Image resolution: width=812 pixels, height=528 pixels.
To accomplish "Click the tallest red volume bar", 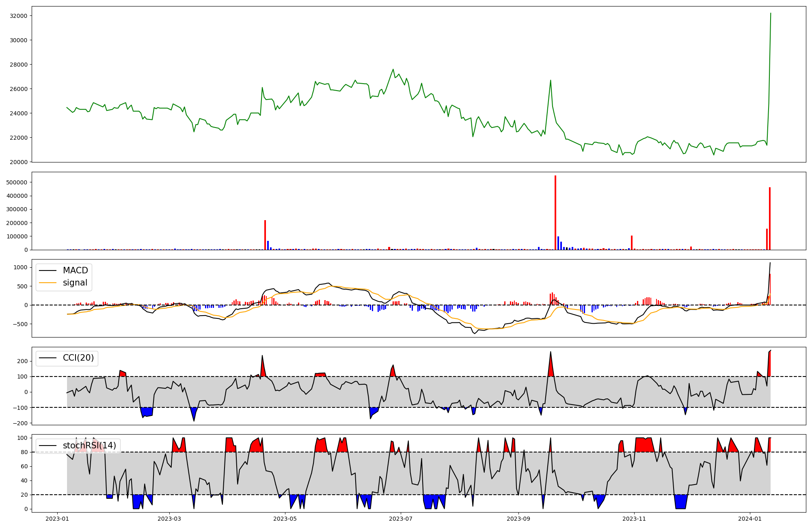I will pyautogui.click(x=555, y=213).
